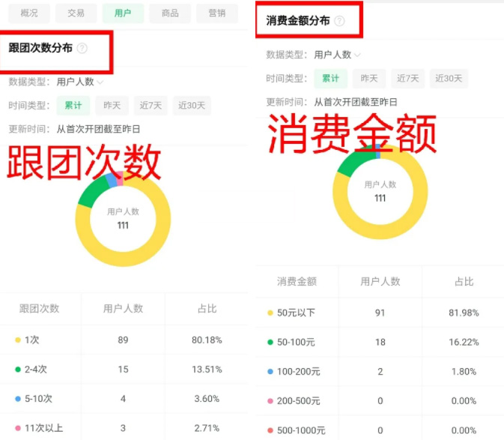Select 累计 in 消费金额分布 panel
The height and width of the screenshot is (440, 504).
click(x=330, y=79)
